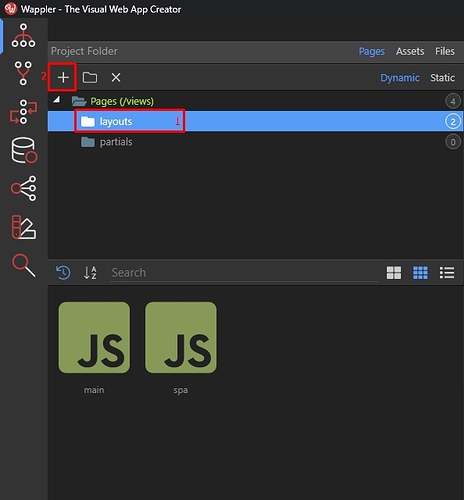Open the Server Connect share icon
This screenshot has width=464, height=500.
tap(23, 188)
